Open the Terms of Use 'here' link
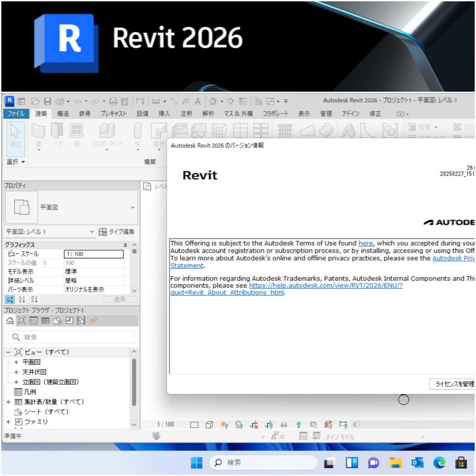The image size is (476, 476). (366, 243)
